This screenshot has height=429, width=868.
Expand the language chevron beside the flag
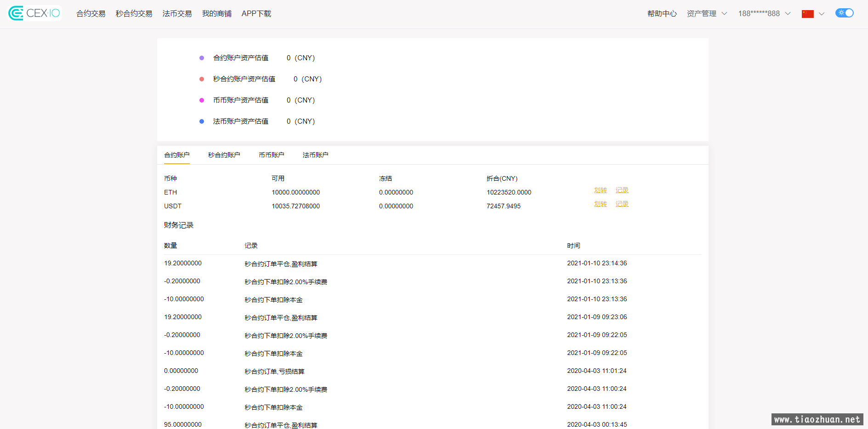pos(822,14)
